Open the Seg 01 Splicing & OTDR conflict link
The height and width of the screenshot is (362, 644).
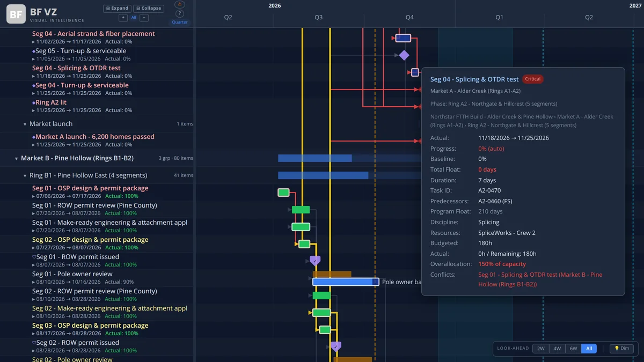[x=540, y=279]
